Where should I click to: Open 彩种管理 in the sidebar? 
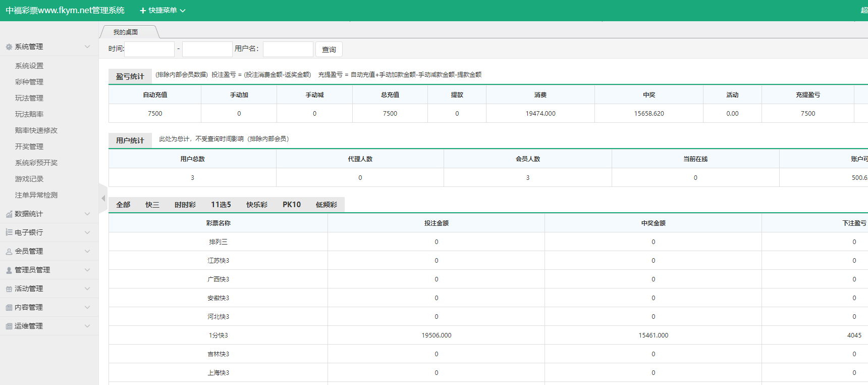[29, 82]
